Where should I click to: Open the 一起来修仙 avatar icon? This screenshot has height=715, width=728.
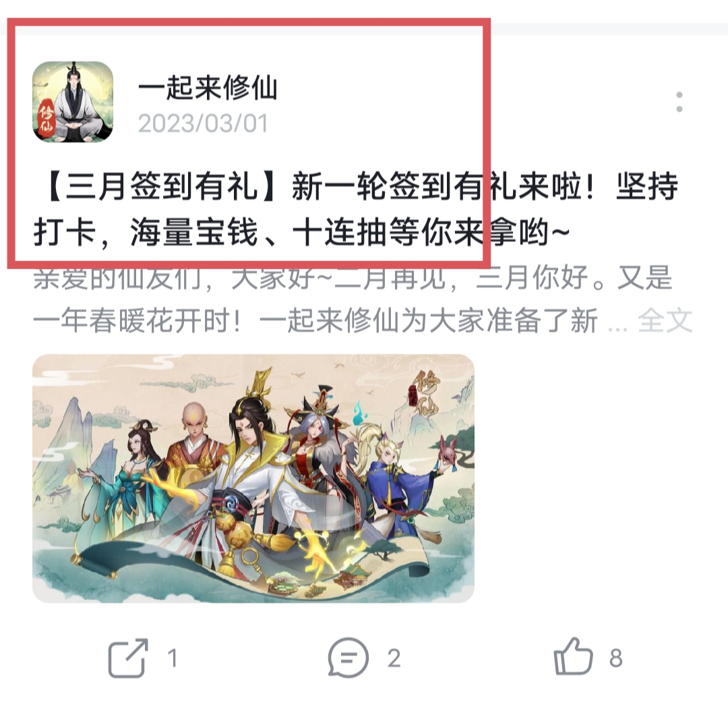point(73,102)
